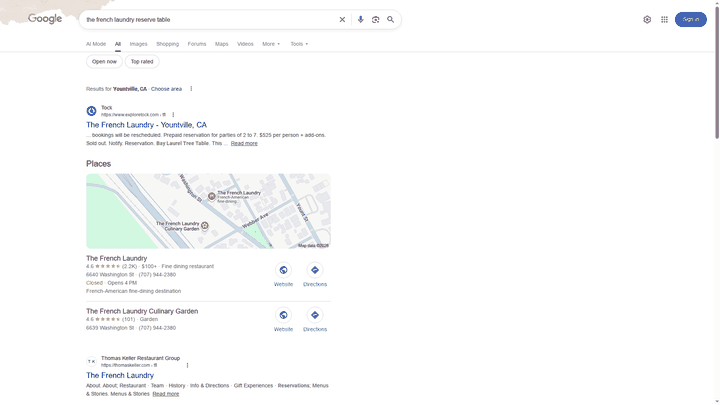720x405 pixels.
Task: Click inside the search query input field
Action: tap(209, 20)
